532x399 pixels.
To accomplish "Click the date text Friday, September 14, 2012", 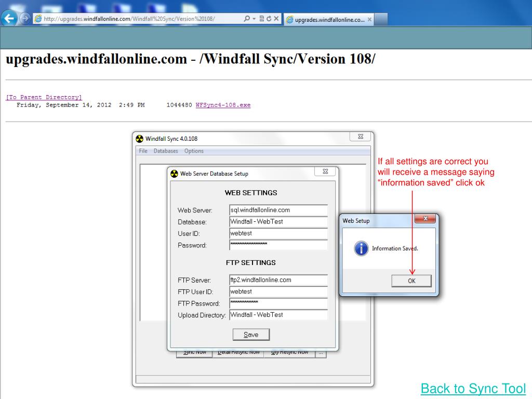I will pyautogui.click(x=64, y=105).
